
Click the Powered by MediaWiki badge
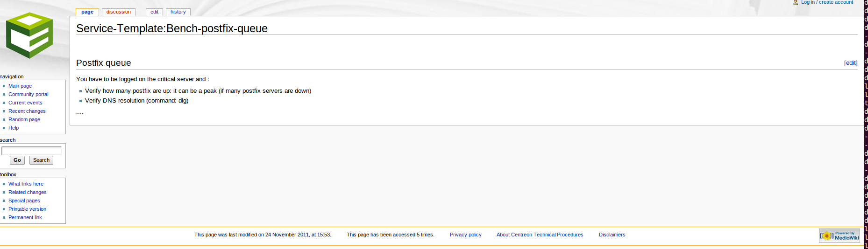click(x=839, y=236)
